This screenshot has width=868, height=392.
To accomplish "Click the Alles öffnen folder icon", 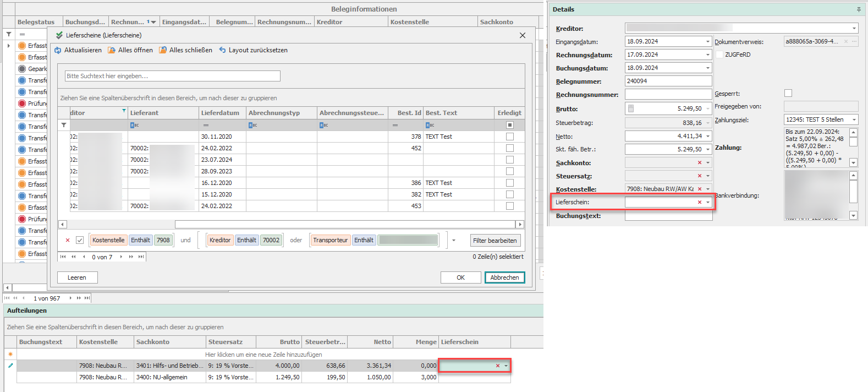I will coord(111,50).
